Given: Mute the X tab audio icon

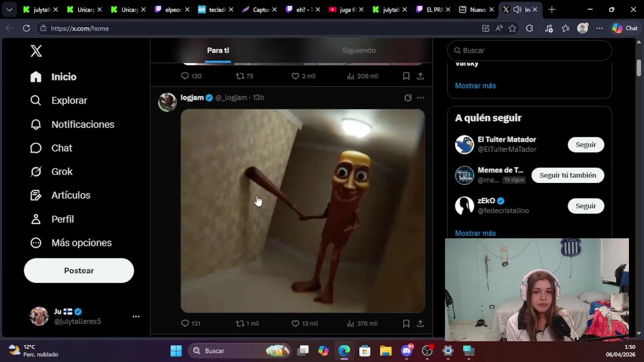Looking at the screenshot, I should [517, 10].
